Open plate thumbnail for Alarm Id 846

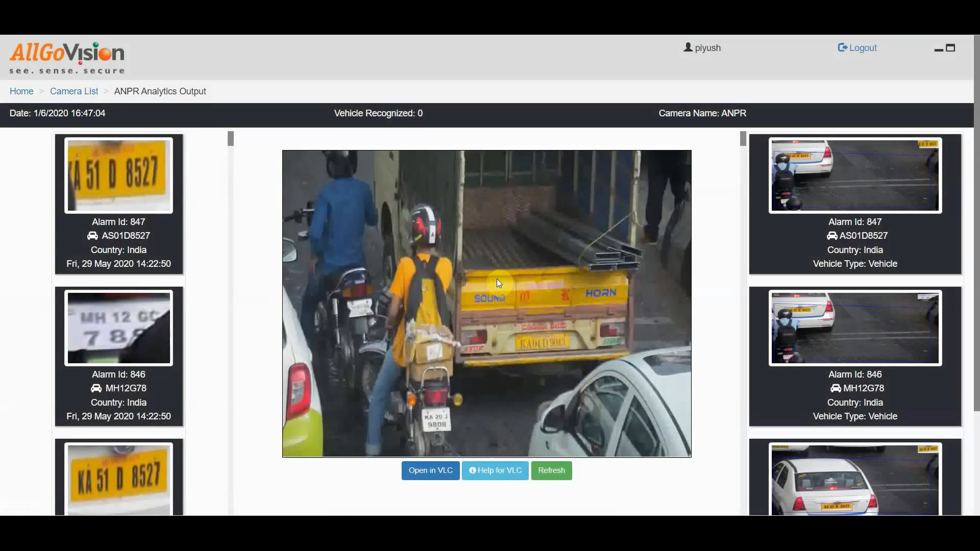119,328
